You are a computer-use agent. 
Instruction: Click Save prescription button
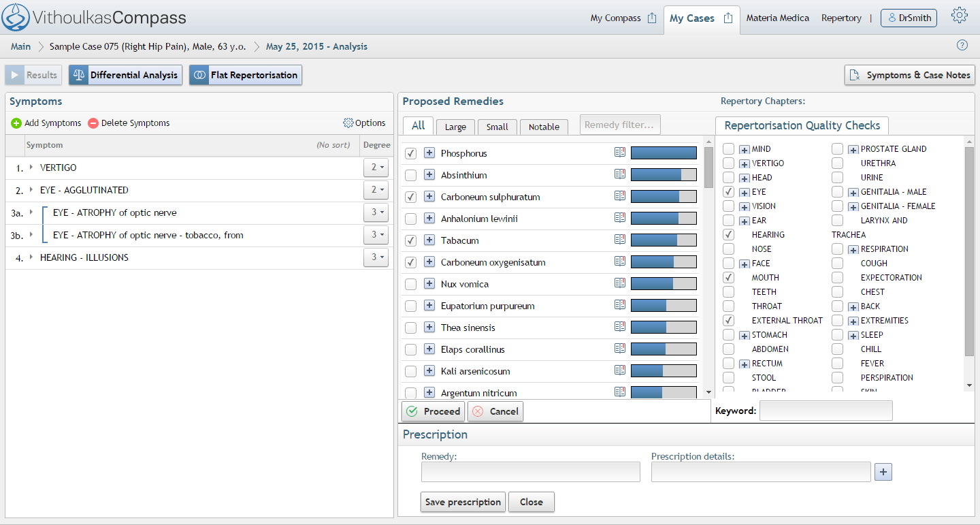click(x=463, y=502)
